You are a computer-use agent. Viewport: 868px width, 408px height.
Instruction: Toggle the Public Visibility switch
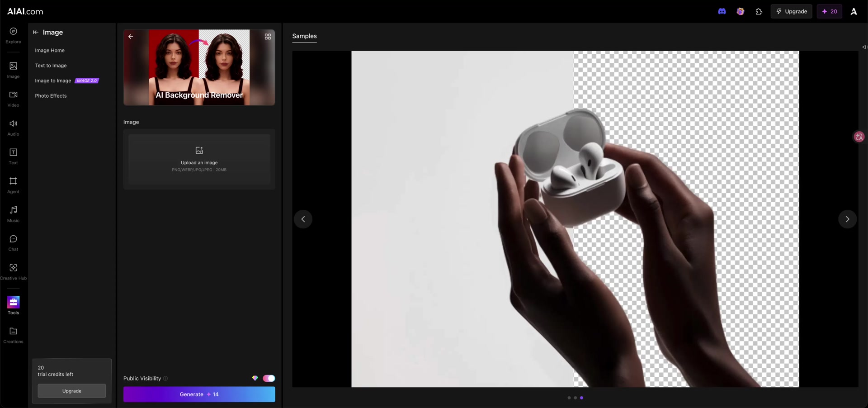click(269, 379)
